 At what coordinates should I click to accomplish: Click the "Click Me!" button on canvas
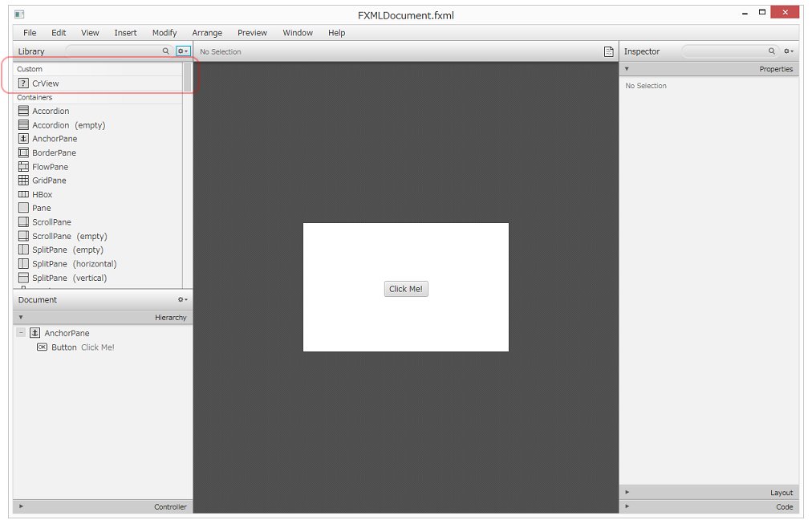[x=406, y=289]
